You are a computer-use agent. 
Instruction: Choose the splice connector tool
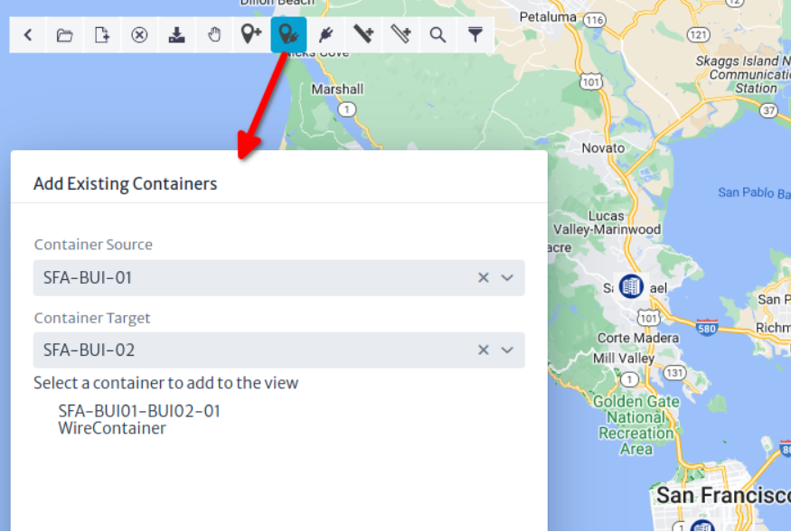tap(326, 34)
